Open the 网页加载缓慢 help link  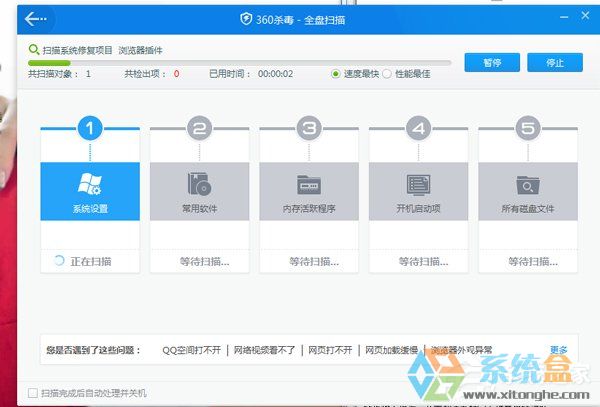[391, 350]
